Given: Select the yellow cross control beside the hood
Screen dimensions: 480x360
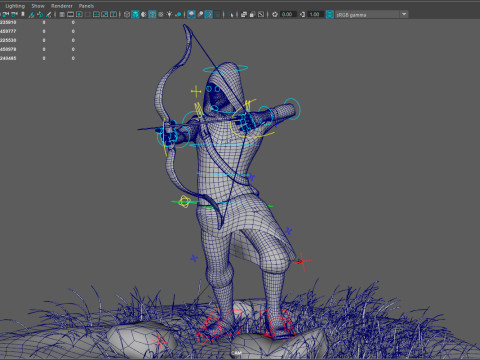Looking at the screenshot, I should click(x=196, y=91).
